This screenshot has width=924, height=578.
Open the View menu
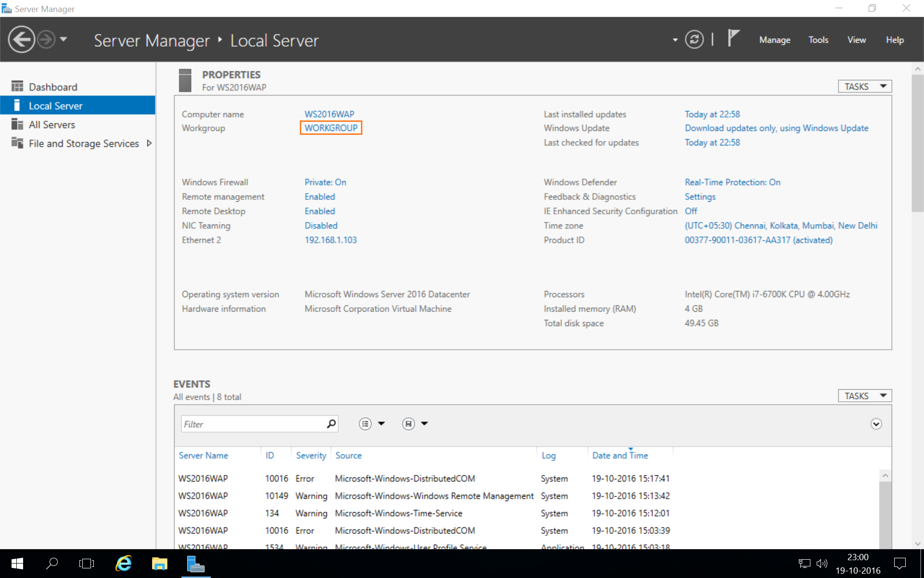[x=857, y=40]
